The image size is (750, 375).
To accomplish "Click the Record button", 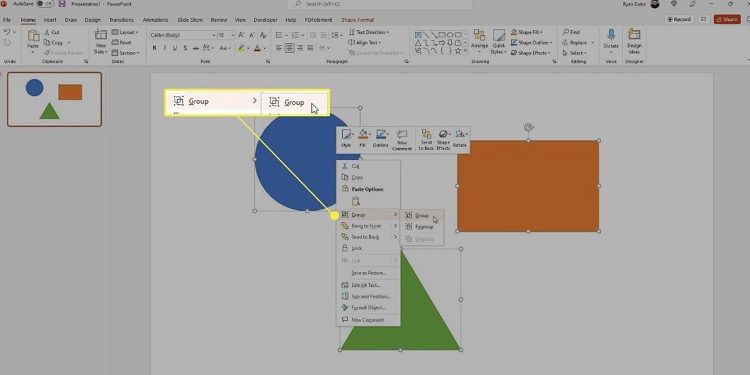I will (679, 20).
